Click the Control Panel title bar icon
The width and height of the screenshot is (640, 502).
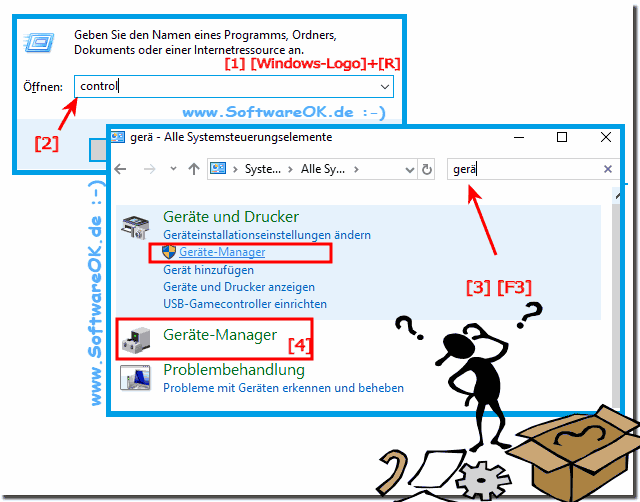(118, 137)
